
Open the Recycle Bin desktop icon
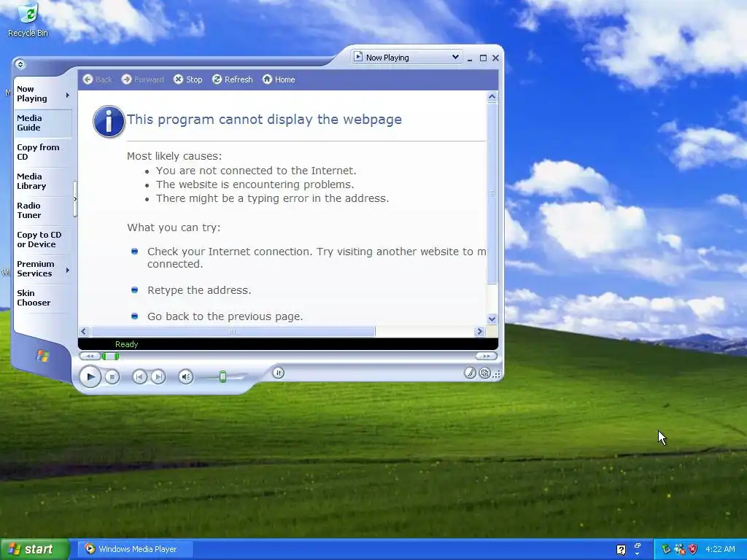click(x=28, y=20)
